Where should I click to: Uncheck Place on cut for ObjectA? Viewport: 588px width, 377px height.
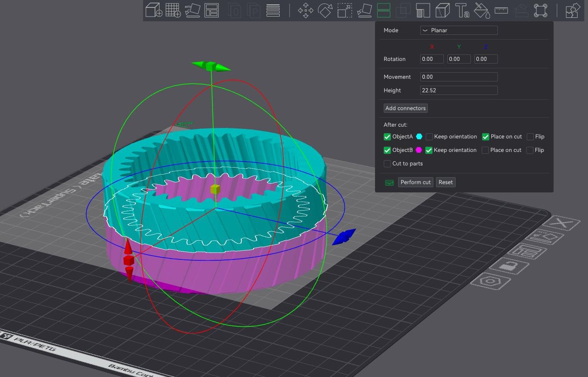coord(486,137)
